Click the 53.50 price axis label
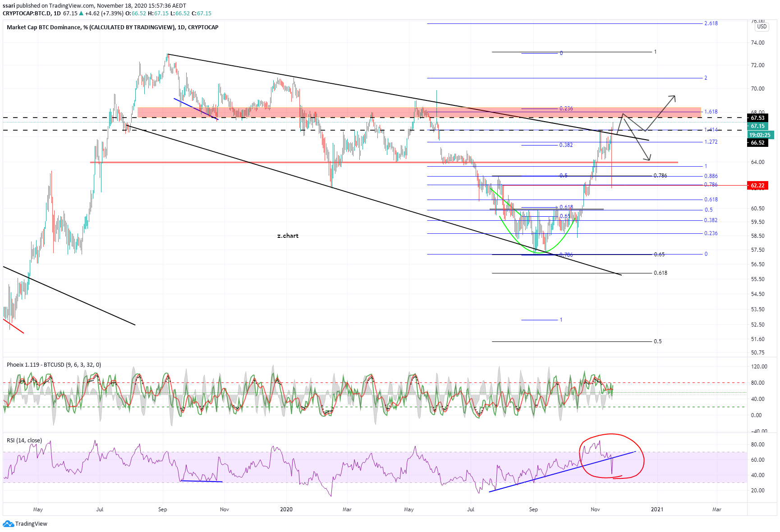 tap(758, 309)
